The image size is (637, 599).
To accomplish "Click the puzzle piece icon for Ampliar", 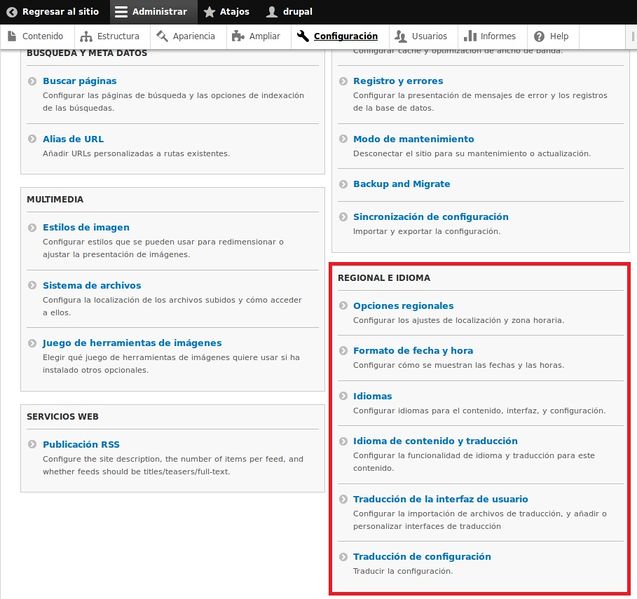I will pos(238,36).
